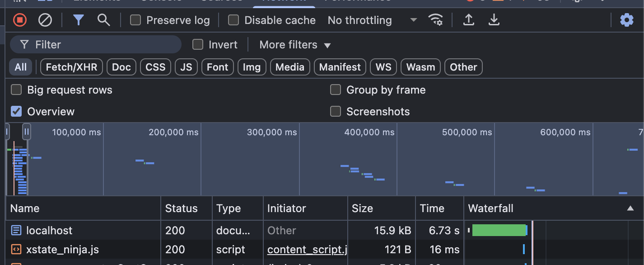Tick the Invert checkbox
Image resolution: width=644 pixels, height=265 pixels.
(x=198, y=44)
